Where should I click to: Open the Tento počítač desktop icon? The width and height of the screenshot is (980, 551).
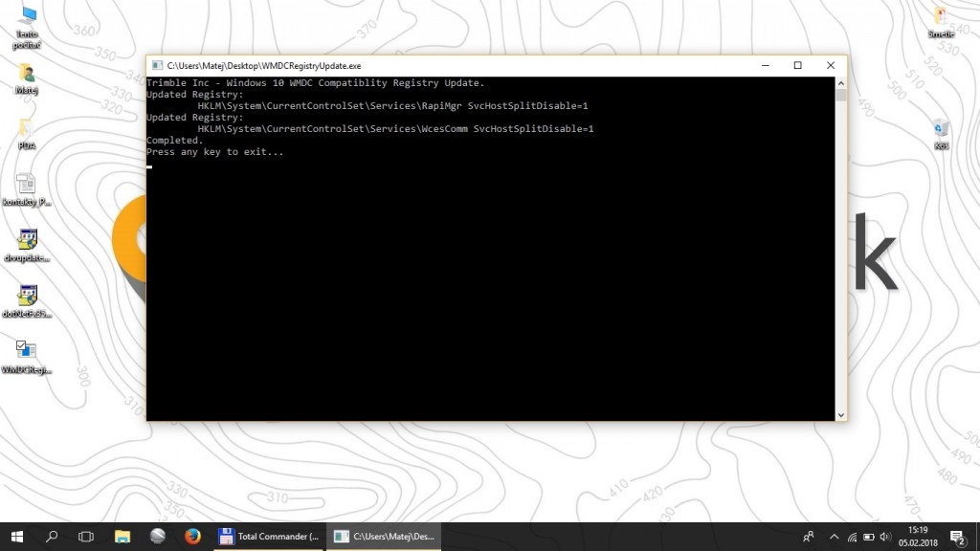[27, 27]
